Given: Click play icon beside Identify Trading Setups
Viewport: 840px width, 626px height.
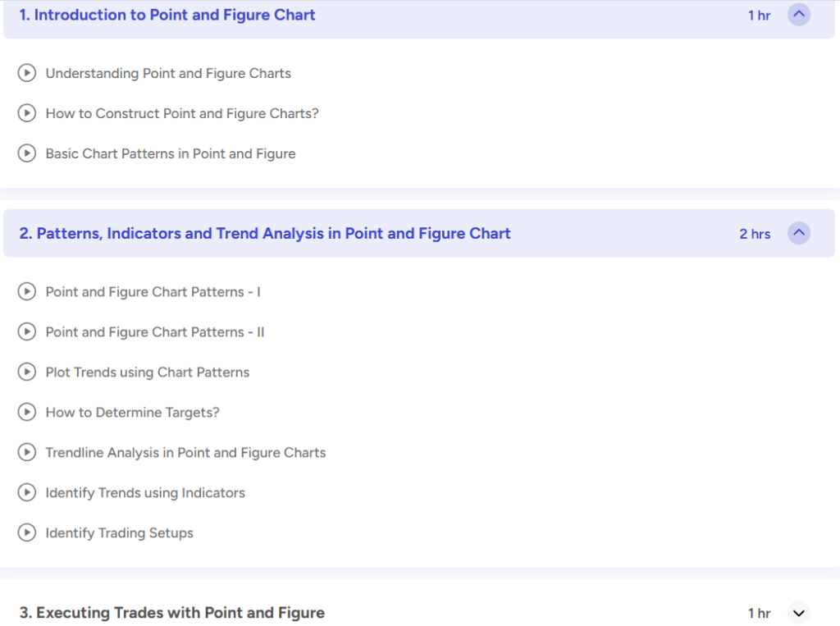Looking at the screenshot, I should [27, 532].
